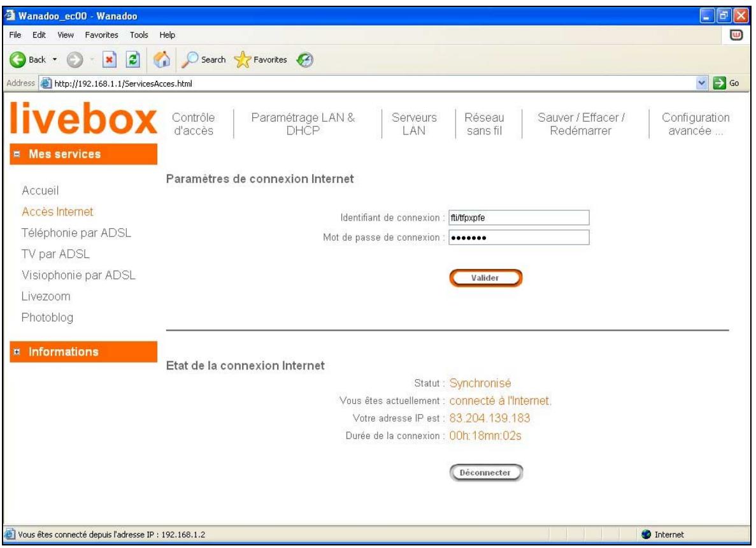Open Photoblog in the sidebar

pos(47,318)
